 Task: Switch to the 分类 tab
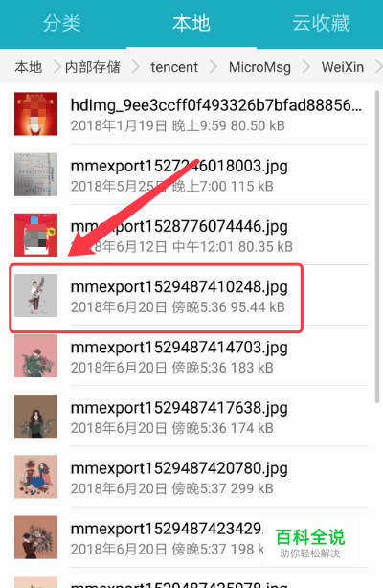click(62, 23)
